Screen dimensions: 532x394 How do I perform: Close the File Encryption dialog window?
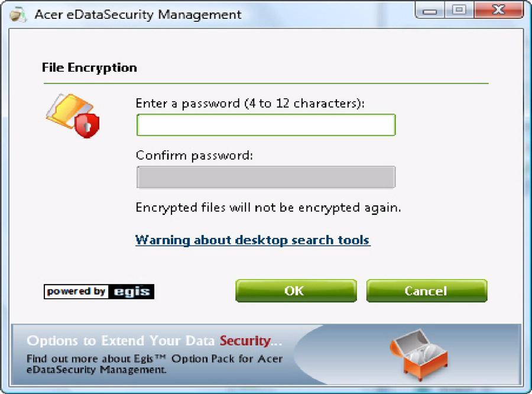click(x=499, y=10)
